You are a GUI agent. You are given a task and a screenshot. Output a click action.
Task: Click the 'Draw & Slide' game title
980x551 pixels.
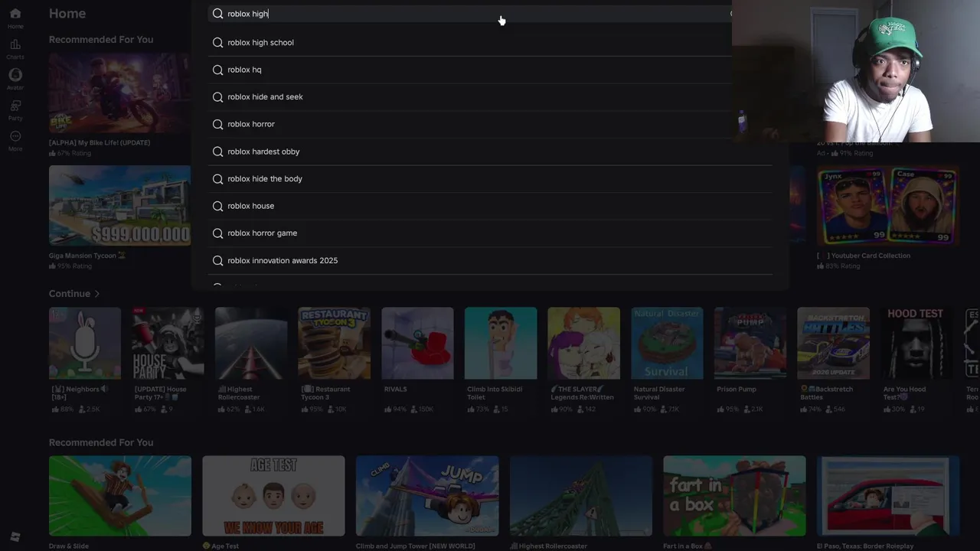[x=69, y=546]
